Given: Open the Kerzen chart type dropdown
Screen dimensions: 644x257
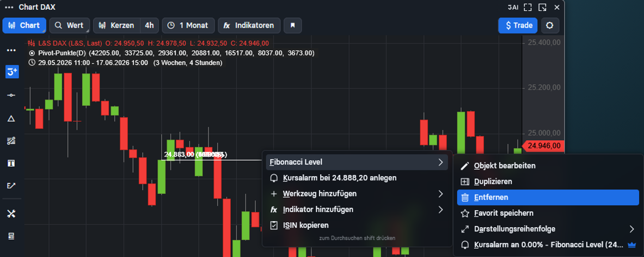Looking at the screenshot, I should (116, 26).
